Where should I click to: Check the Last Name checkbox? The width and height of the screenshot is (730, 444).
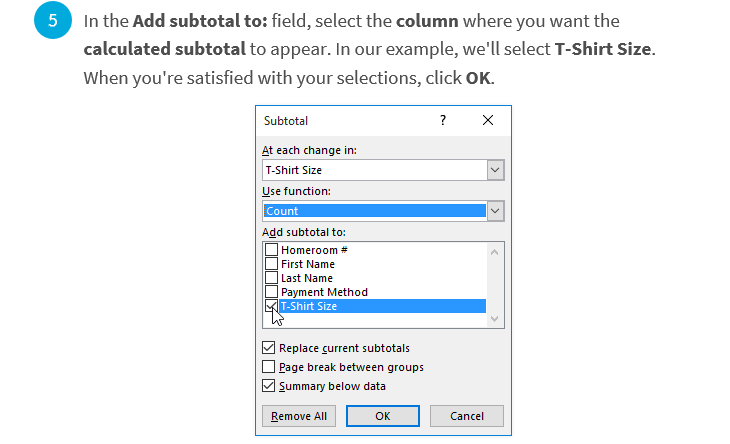271,278
